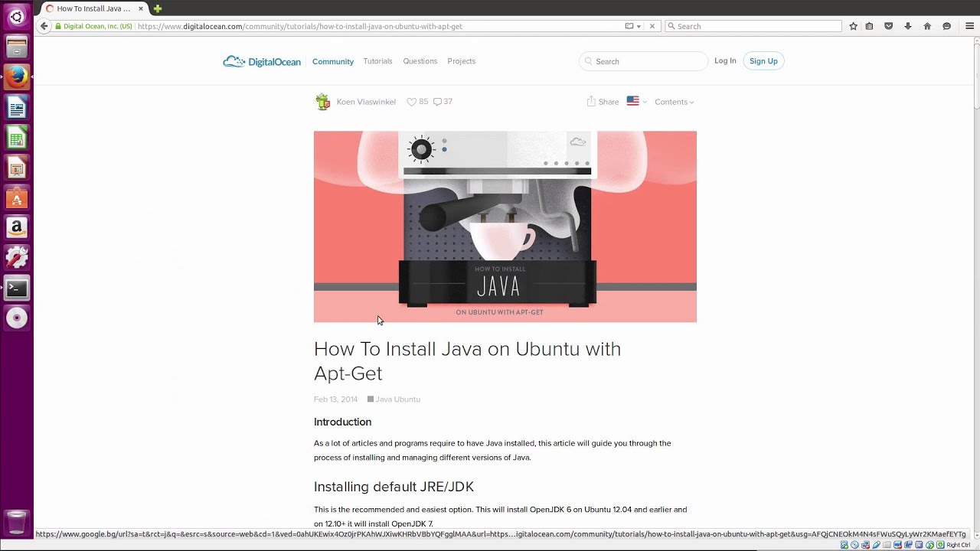Click the Java coffee machine hero image
Viewport: 980px width, 551px height.
505,227
